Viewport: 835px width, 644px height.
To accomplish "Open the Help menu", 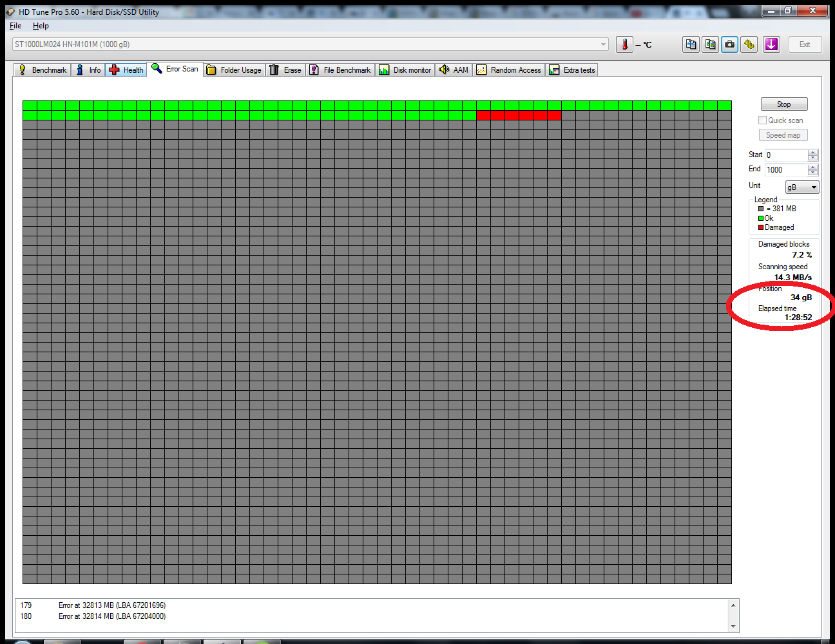I will (x=41, y=26).
